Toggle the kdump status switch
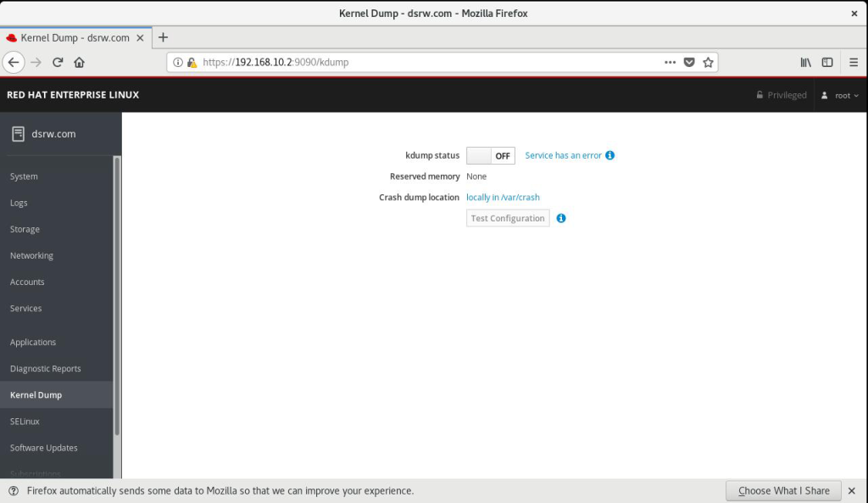The height and width of the screenshot is (503, 868). [x=491, y=156]
